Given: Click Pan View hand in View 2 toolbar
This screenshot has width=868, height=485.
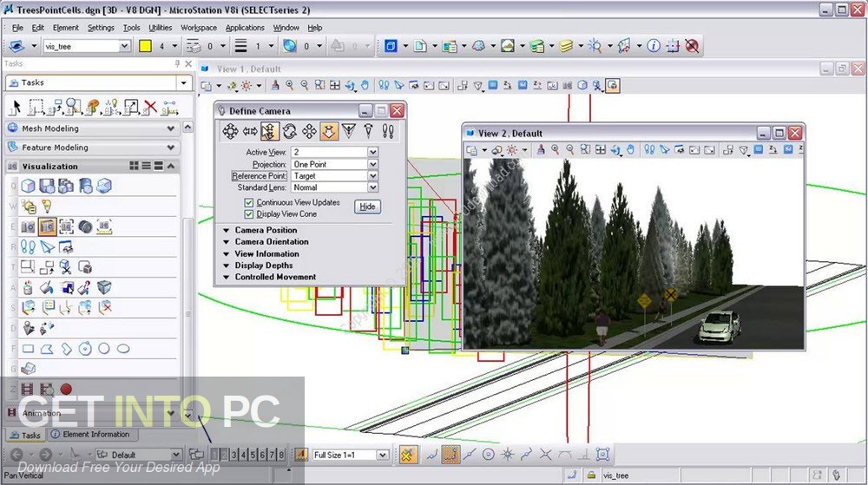Looking at the screenshot, I should pos(630,150).
